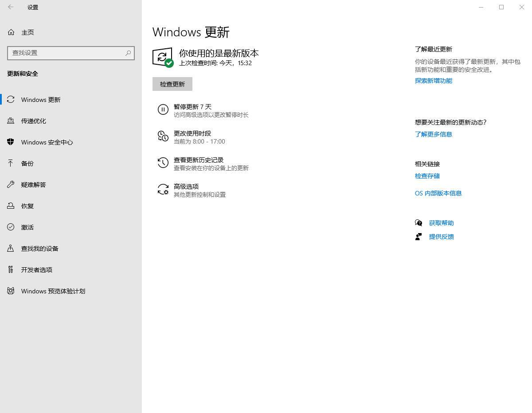The height and width of the screenshot is (413, 532).
Task: Select 查找我的设备 in the sidebar
Action: click(71, 249)
